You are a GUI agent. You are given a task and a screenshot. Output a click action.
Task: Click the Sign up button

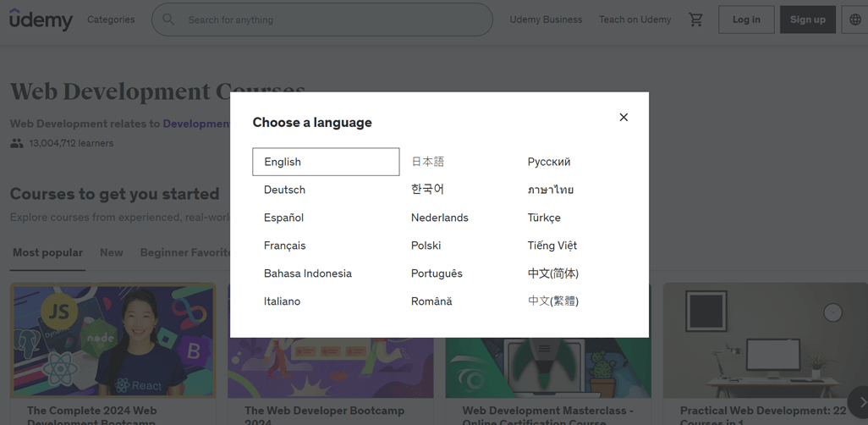(808, 19)
